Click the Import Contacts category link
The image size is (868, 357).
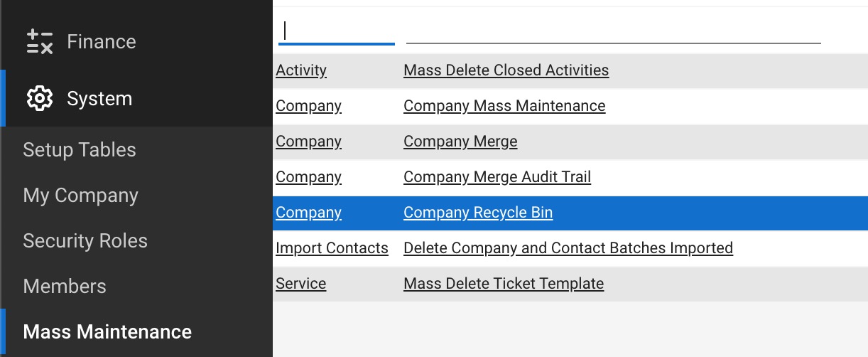[x=332, y=248]
